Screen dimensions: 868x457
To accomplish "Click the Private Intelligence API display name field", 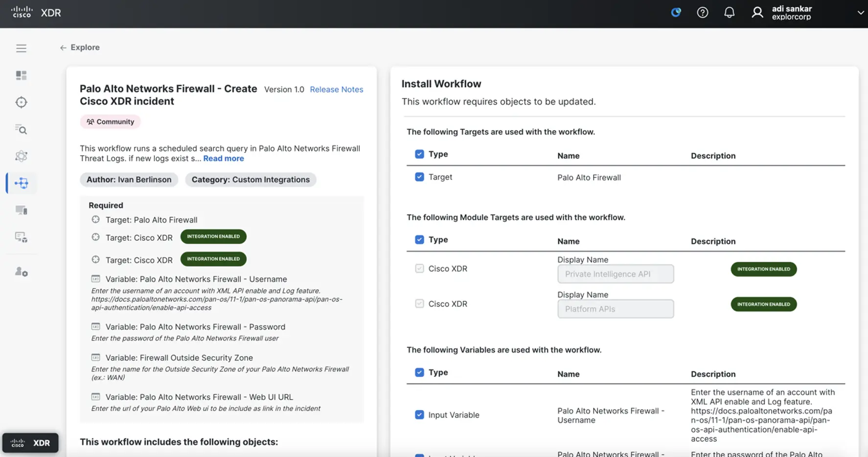I will coord(615,274).
